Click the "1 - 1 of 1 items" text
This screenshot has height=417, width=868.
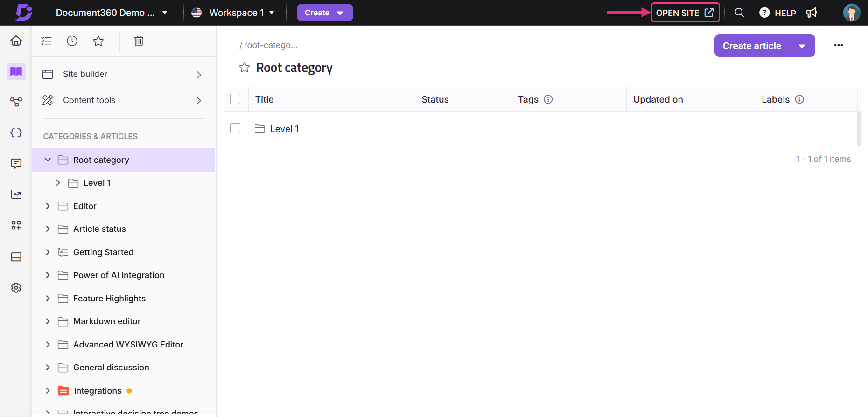tap(823, 159)
